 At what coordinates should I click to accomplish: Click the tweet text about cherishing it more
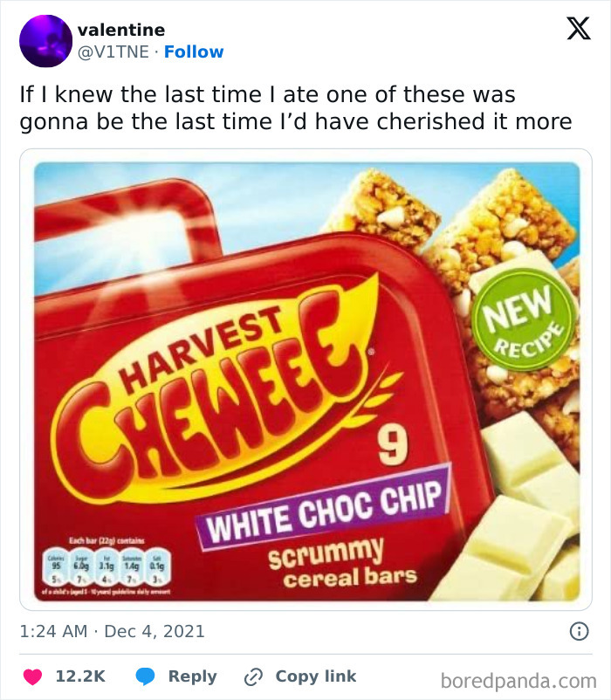tap(297, 107)
